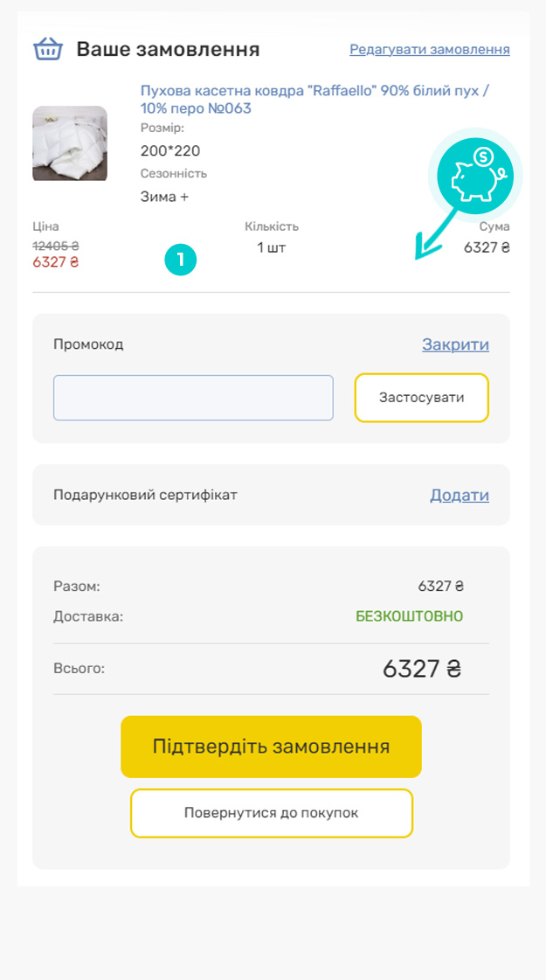Screen dimensions: 546x980
Task: Close the promo code section via "Закрити"
Action: [455, 344]
